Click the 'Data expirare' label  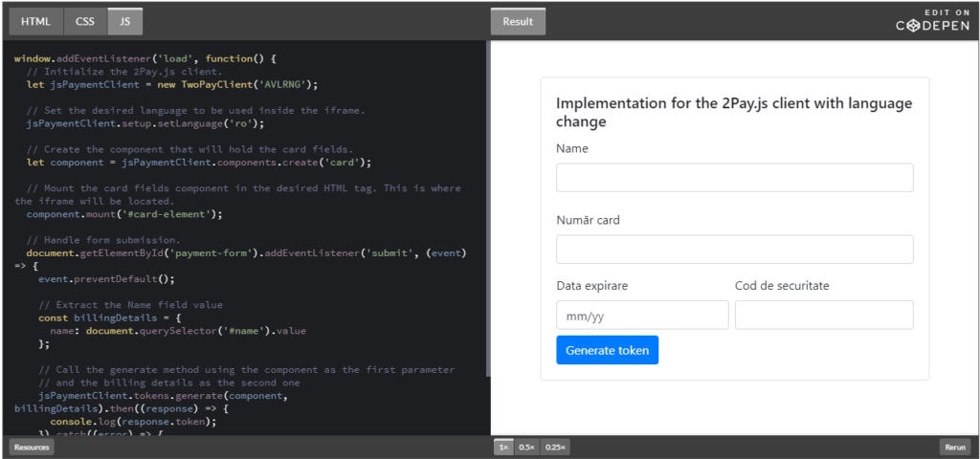click(591, 285)
